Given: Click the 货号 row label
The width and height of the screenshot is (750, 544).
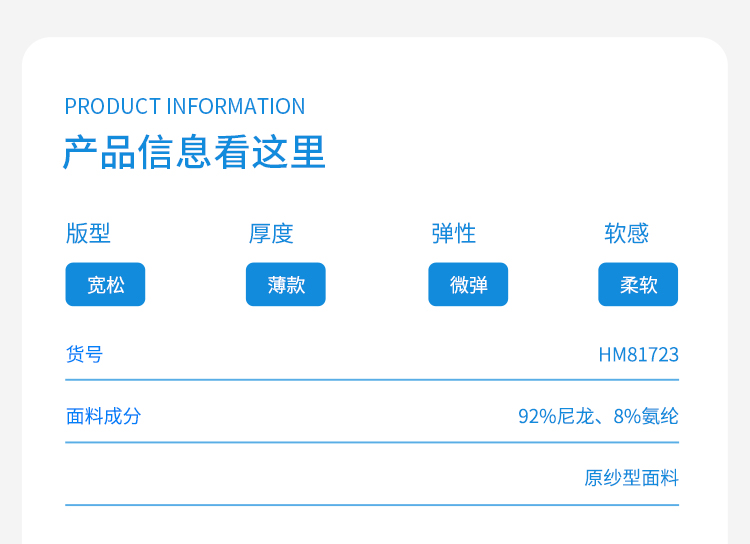Looking at the screenshot, I should coord(84,355).
